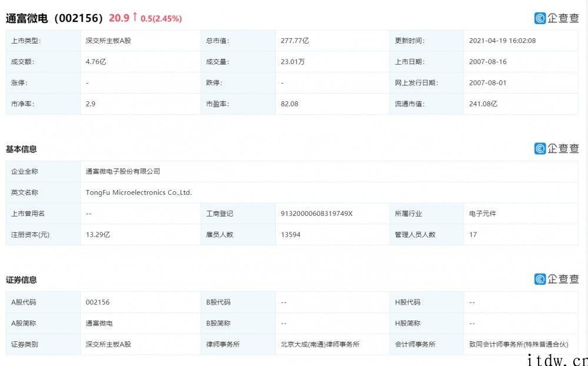Image resolution: width=588 pixels, height=366 pixels.
Task: Click the 上市日期 label
Action: [409, 62]
